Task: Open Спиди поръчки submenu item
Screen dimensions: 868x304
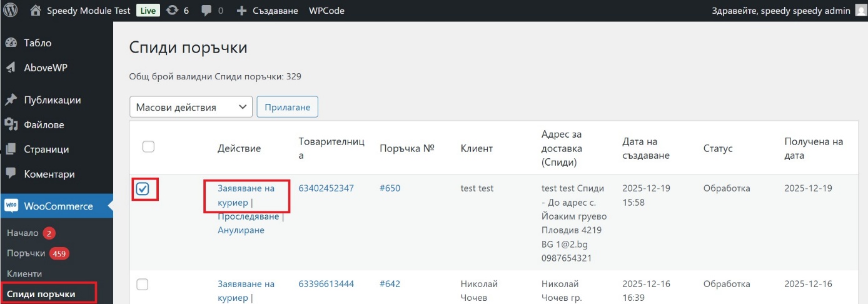Action: click(41, 294)
